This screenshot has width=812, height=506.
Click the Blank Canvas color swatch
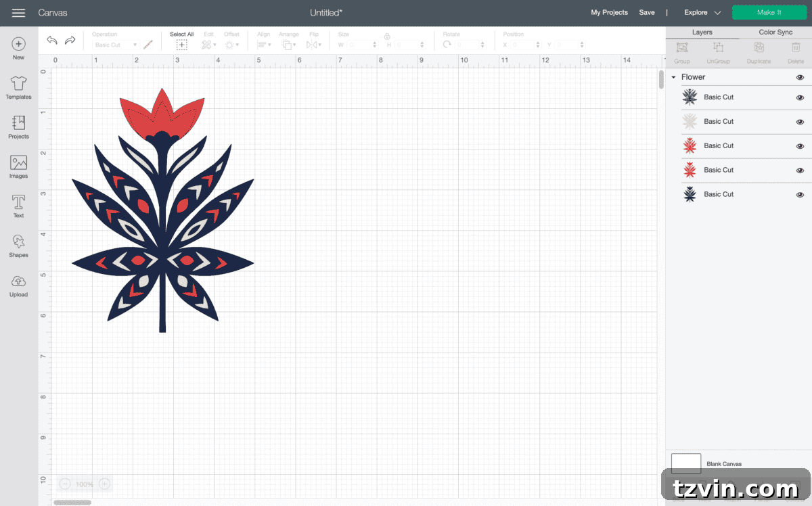click(686, 463)
